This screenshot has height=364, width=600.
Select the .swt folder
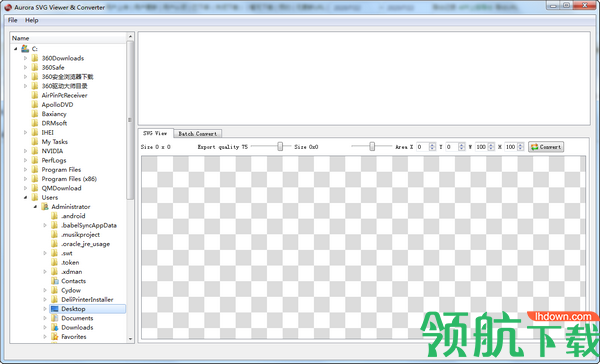tap(67, 253)
